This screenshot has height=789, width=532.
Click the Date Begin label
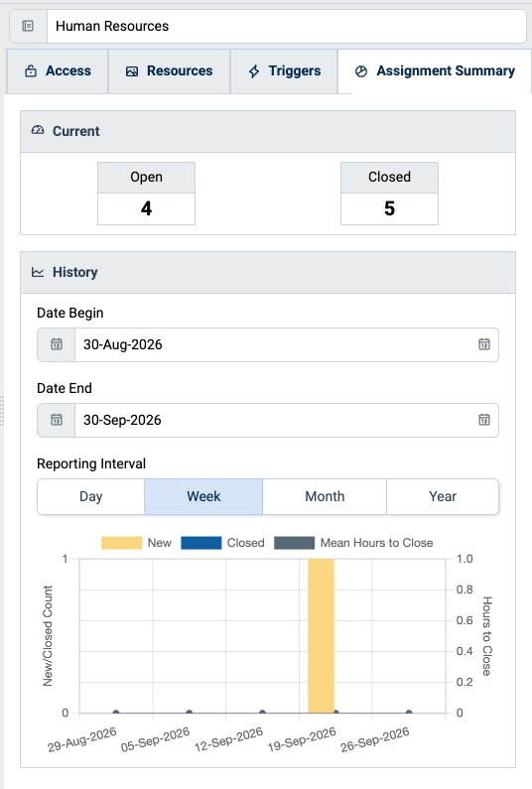click(69, 313)
